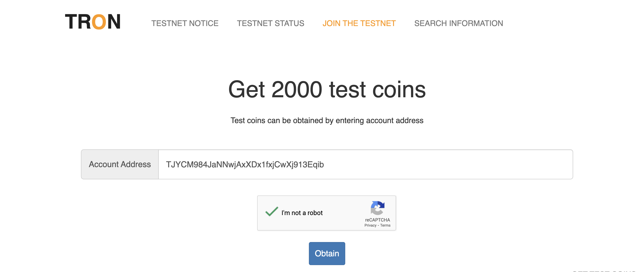
Task: Click the cut-off gray text at bottom right
Action: 605,270
